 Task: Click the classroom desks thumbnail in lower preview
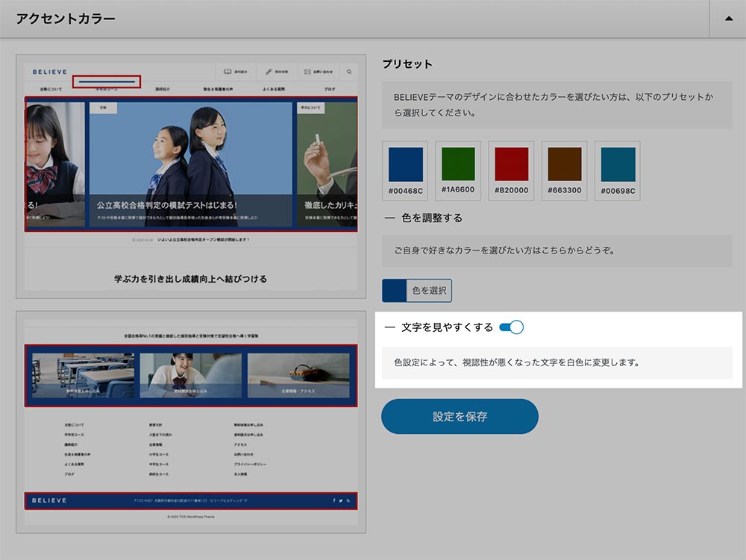coord(83,375)
